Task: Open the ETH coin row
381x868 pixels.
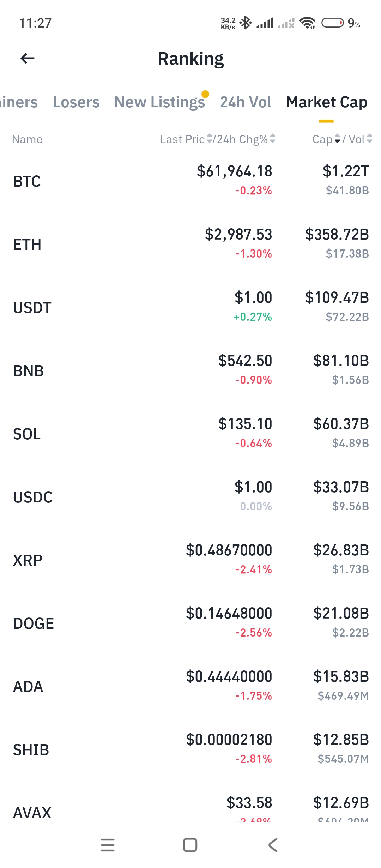Action: click(x=190, y=244)
